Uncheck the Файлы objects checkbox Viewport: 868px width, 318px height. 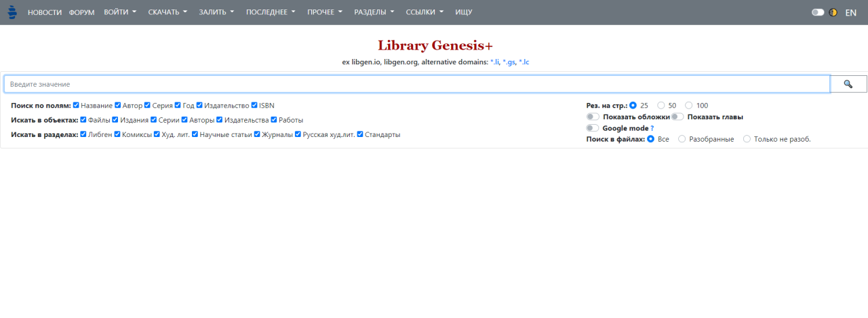[83, 119]
